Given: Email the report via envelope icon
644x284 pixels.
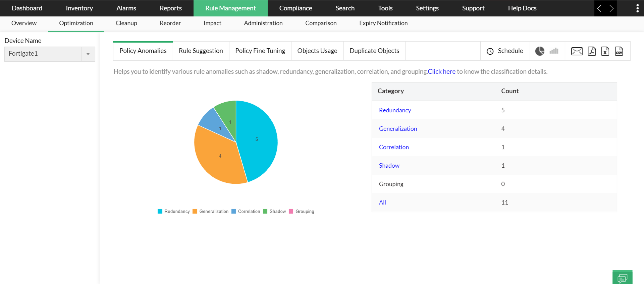Looking at the screenshot, I should click(x=577, y=51).
